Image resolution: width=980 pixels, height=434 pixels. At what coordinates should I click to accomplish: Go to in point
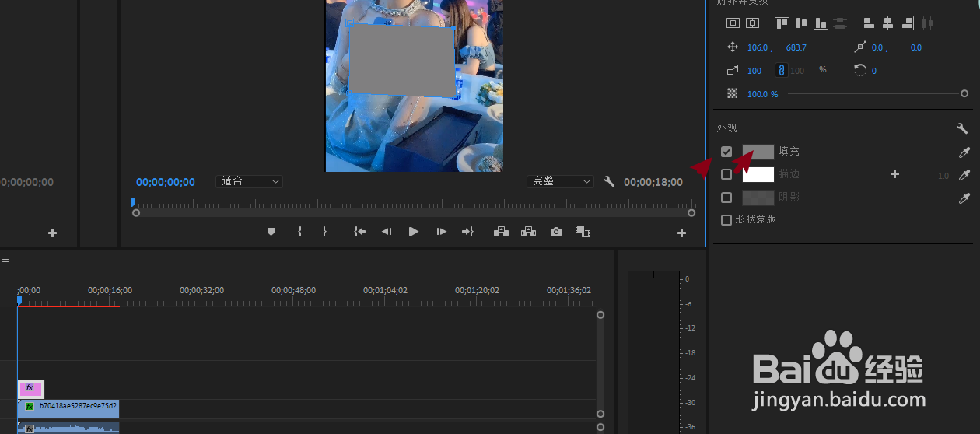click(x=359, y=231)
